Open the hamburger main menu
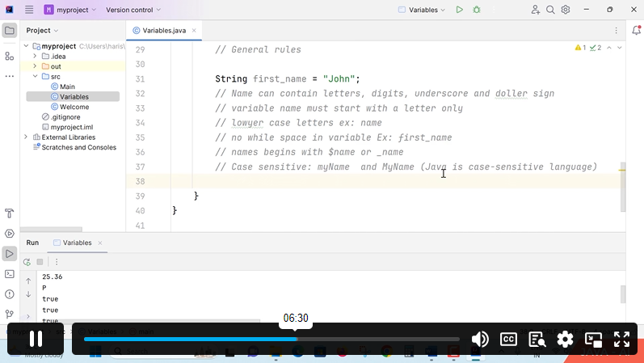Image resolution: width=644 pixels, height=363 pixels. pyautogui.click(x=29, y=10)
